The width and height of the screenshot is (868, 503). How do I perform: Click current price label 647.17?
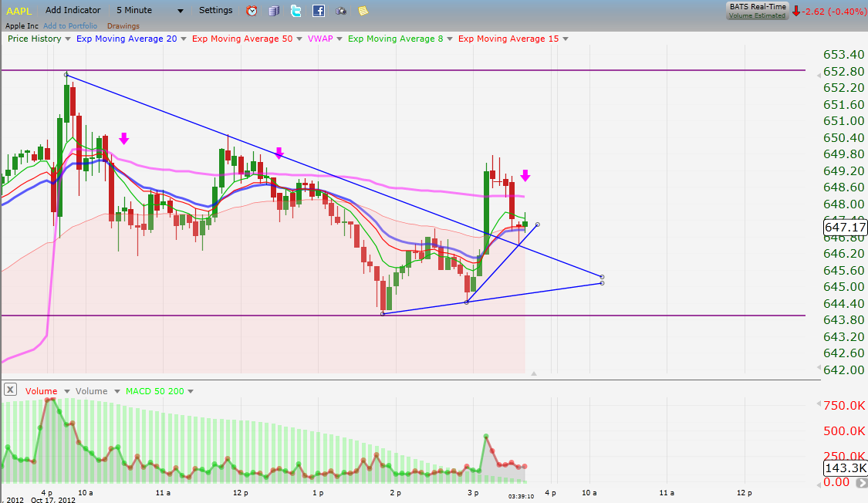(x=845, y=228)
